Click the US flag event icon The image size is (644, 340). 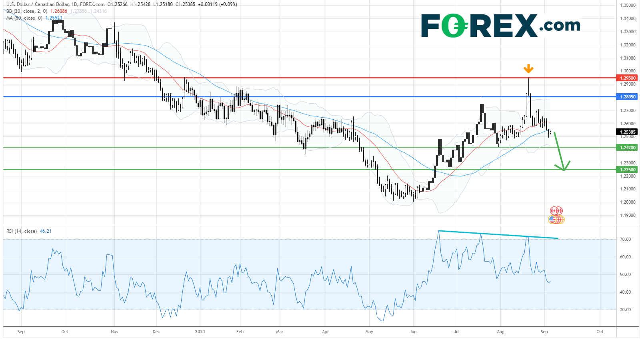(554, 219)
